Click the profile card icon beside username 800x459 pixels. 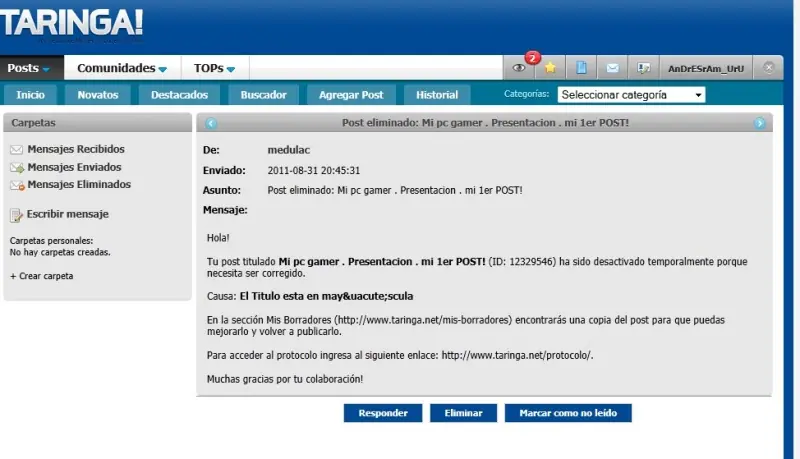643,68
